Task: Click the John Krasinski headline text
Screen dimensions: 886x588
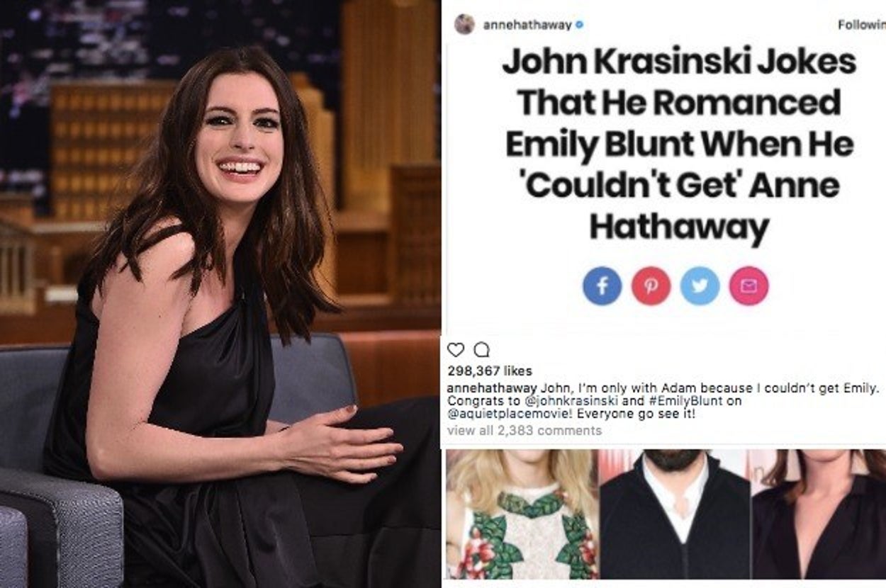Action: (x=679, y=145)
